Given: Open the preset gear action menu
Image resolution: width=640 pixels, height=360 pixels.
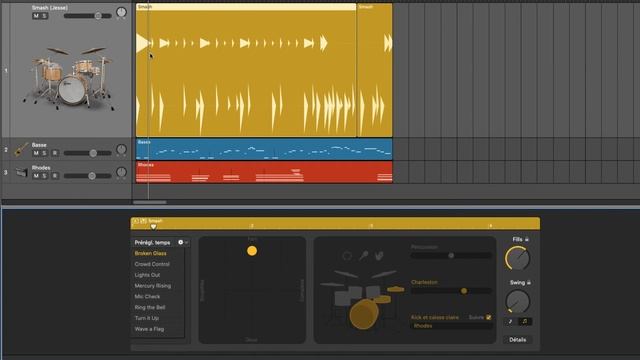Looking at the screenshot, I should pos(180,242).
